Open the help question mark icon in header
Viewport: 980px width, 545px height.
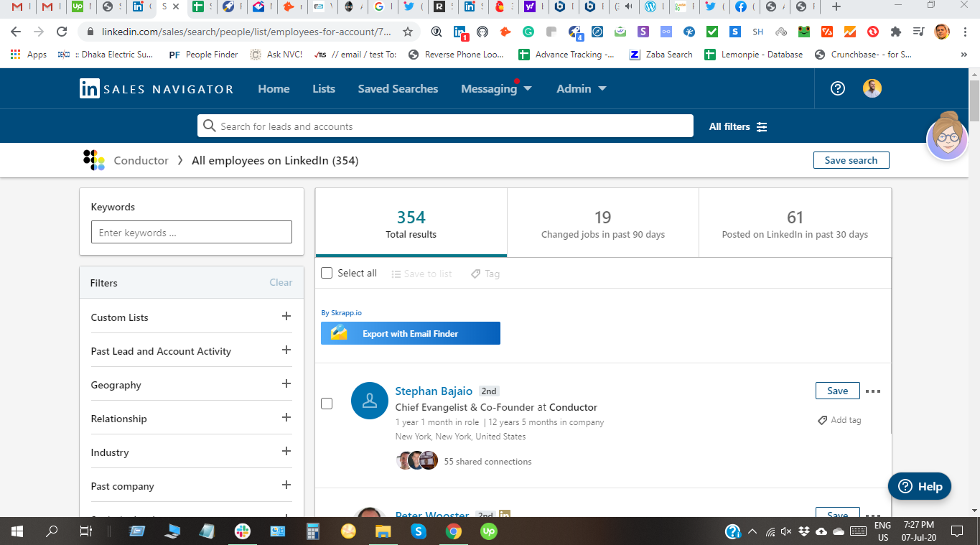837,88
